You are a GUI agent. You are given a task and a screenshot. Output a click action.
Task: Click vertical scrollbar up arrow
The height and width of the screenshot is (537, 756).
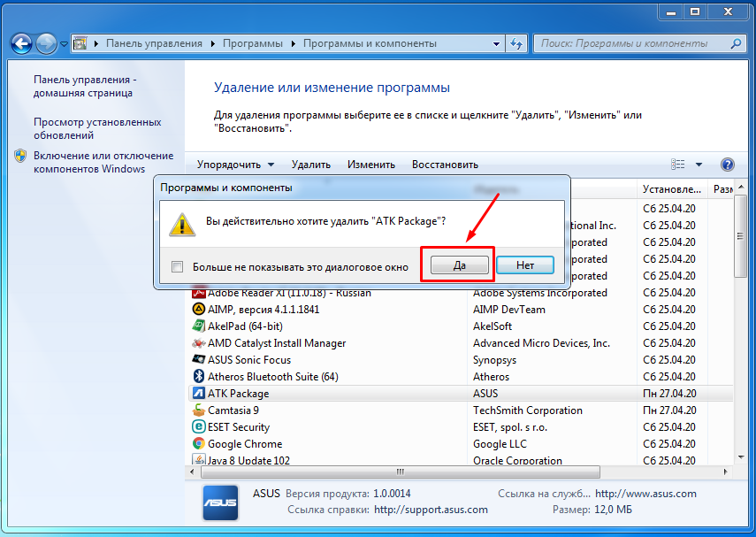pos(741,188)
